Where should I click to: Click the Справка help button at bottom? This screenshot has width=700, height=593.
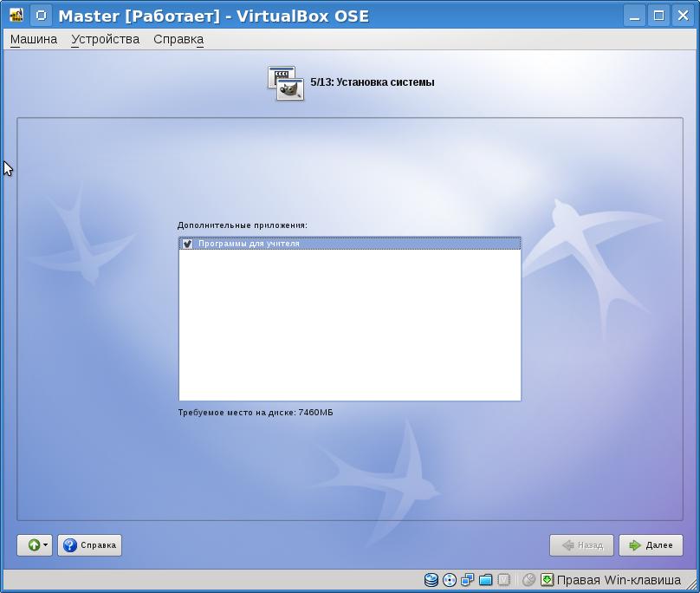89,545
